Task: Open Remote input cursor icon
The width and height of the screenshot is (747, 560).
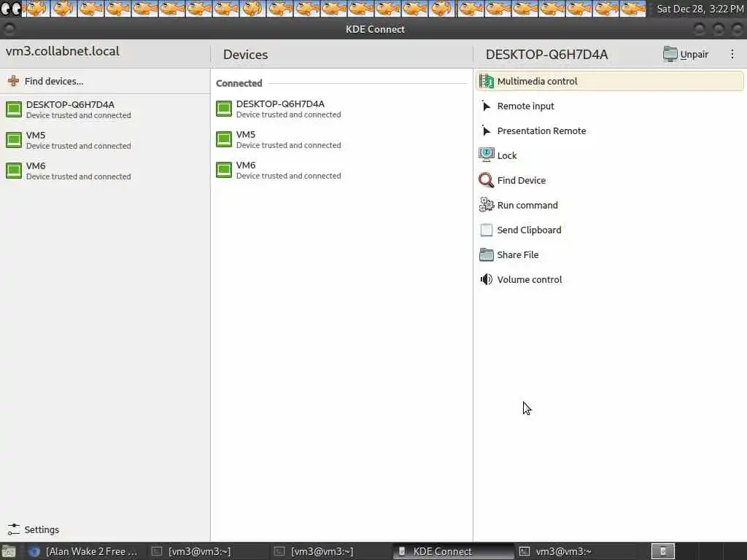Action: 486,106
